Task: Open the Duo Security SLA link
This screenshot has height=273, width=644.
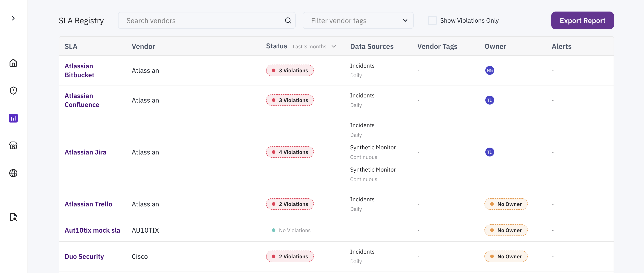Action: 84,257
